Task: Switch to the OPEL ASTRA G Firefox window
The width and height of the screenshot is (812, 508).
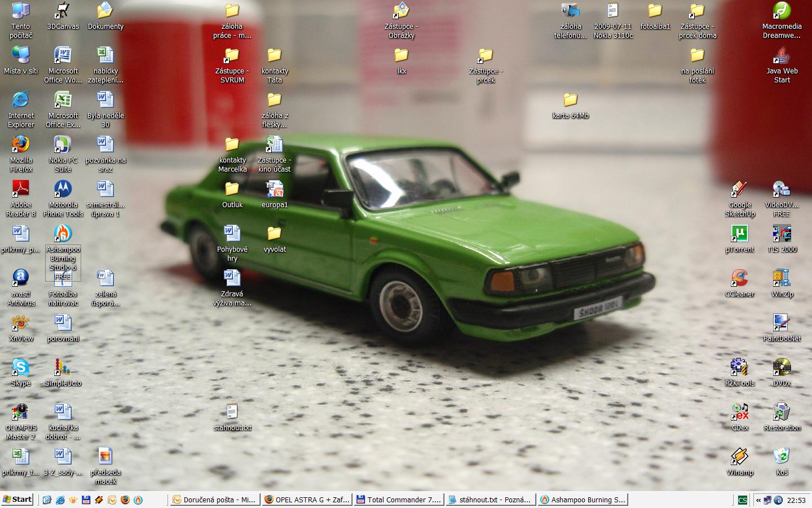Action: [307, 500]
